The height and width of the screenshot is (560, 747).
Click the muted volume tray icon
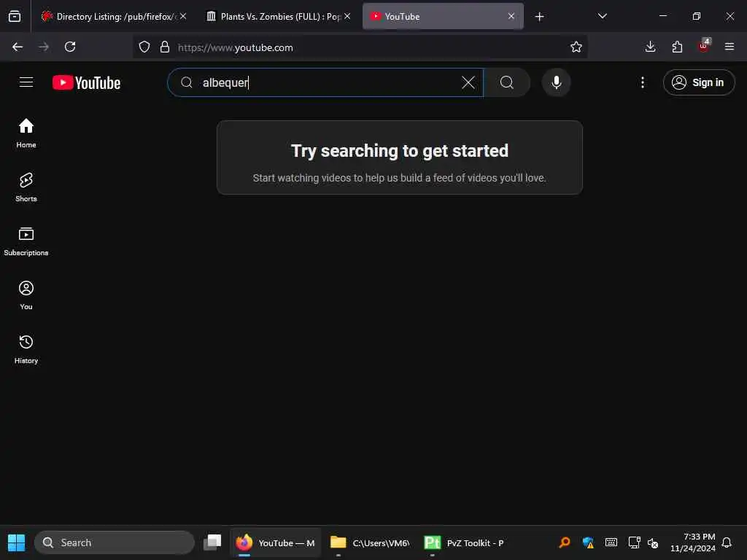pos(653,542)
